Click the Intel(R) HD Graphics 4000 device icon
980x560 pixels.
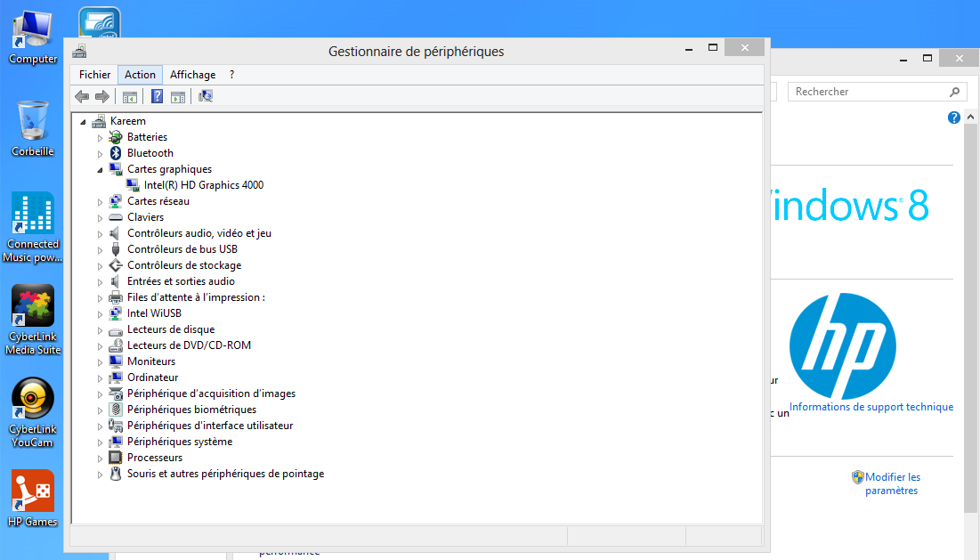tap(133, 185)
